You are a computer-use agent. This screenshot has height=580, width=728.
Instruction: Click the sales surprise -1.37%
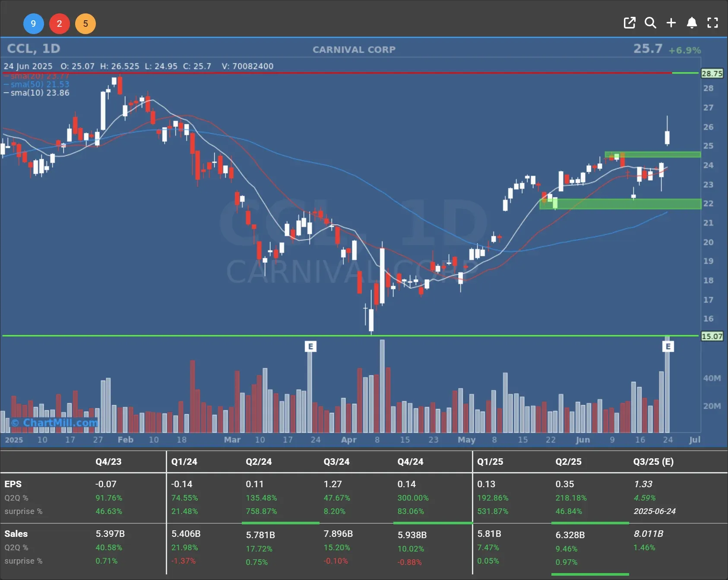(183, 561)
